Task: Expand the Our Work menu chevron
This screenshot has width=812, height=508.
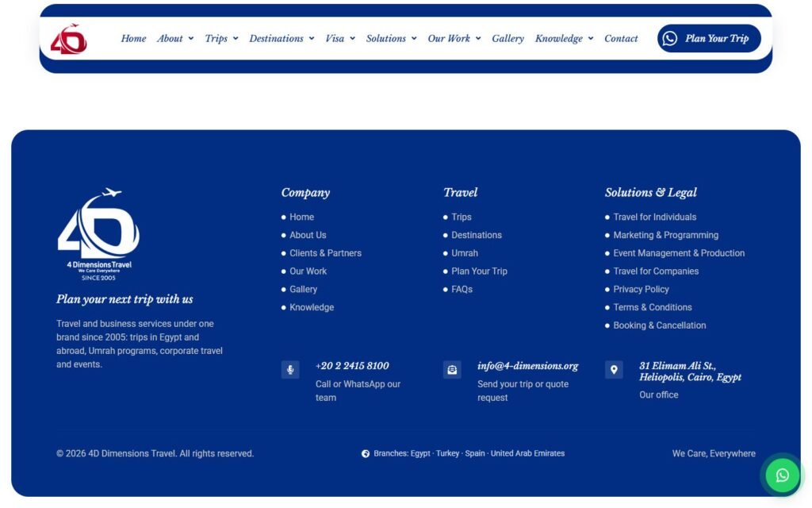Action: click(x=478, y=38)
